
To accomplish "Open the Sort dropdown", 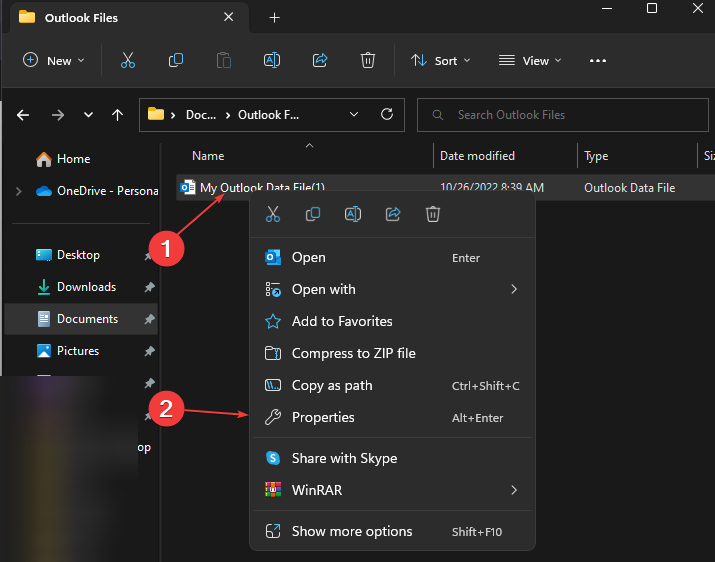I will tap(440, 61).
